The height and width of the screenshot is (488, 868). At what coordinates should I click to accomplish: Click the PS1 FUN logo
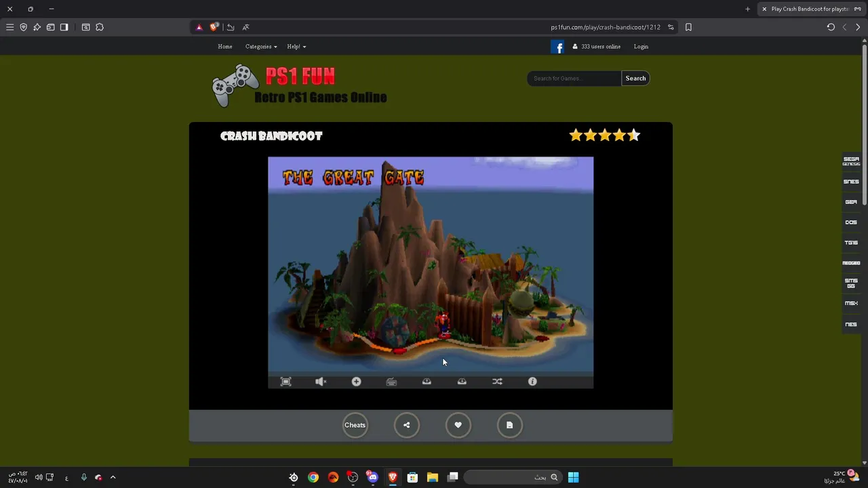[x=299, y=85]
